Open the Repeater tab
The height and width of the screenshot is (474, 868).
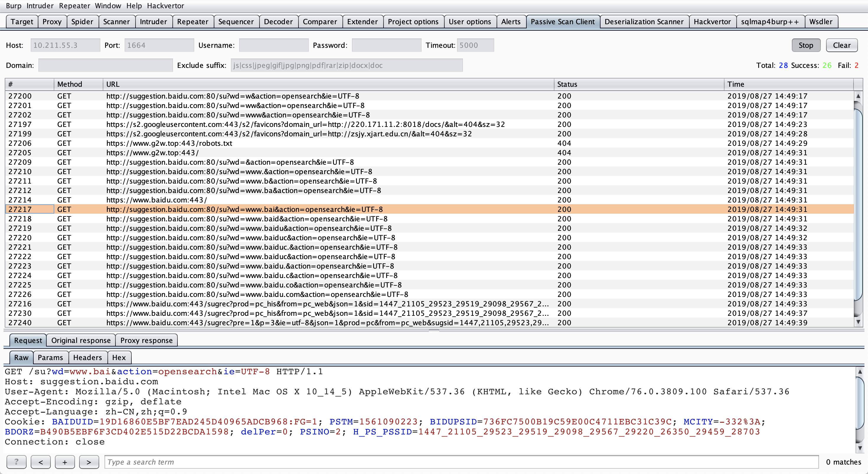point(193,21)
